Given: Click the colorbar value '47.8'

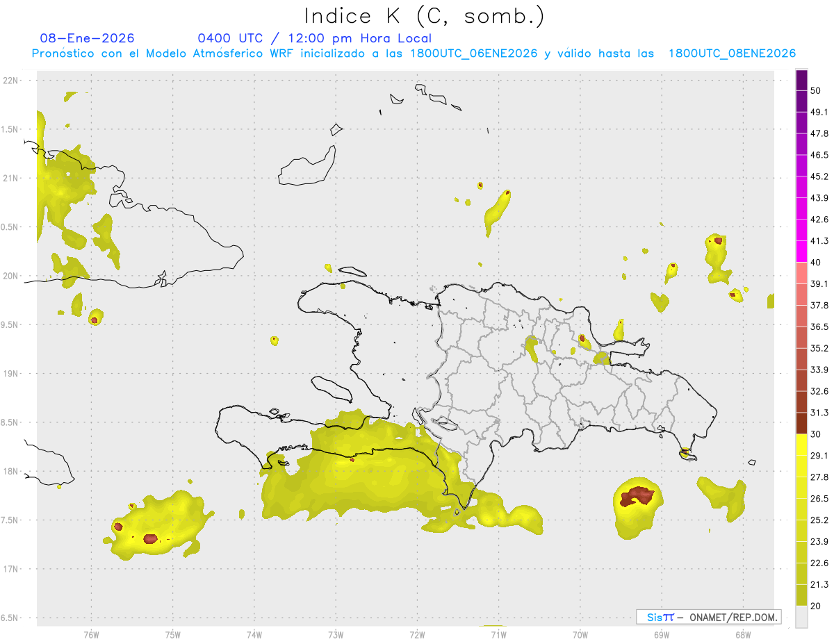Looking at the screenshot, I should (819, 133).
